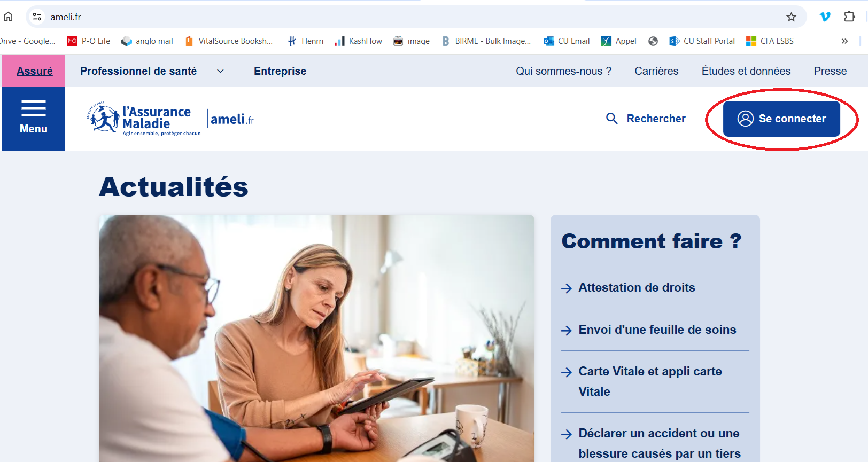Open the Carrières page
Viewport: 868px width, 462px height.
(656, 71)
